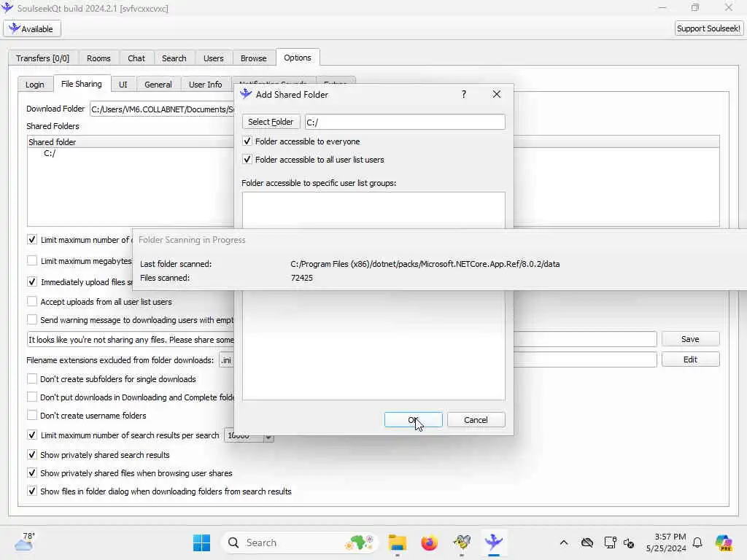Click the dialog help question mark
This screenshot has height=560, width=747.
[463, 94]
